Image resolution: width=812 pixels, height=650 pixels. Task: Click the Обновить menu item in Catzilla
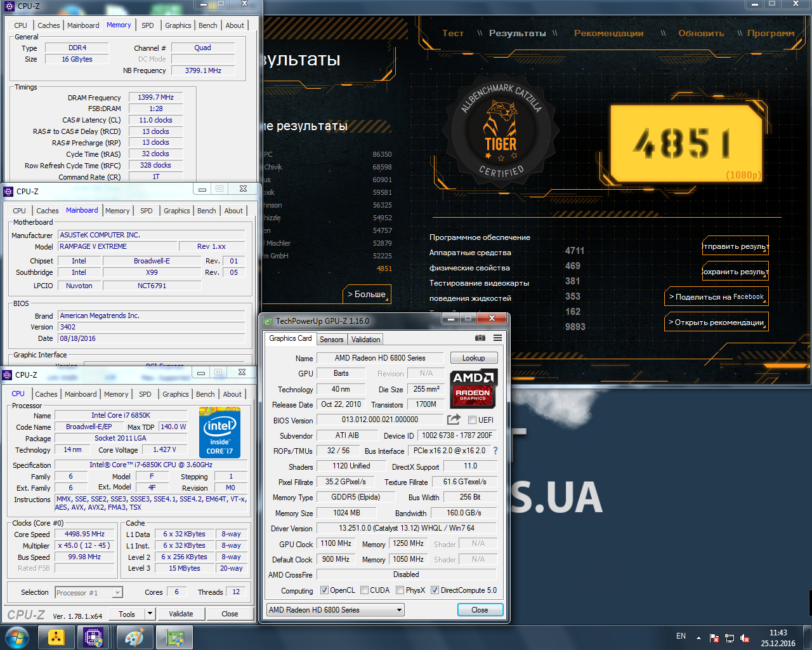pos(701,33)
